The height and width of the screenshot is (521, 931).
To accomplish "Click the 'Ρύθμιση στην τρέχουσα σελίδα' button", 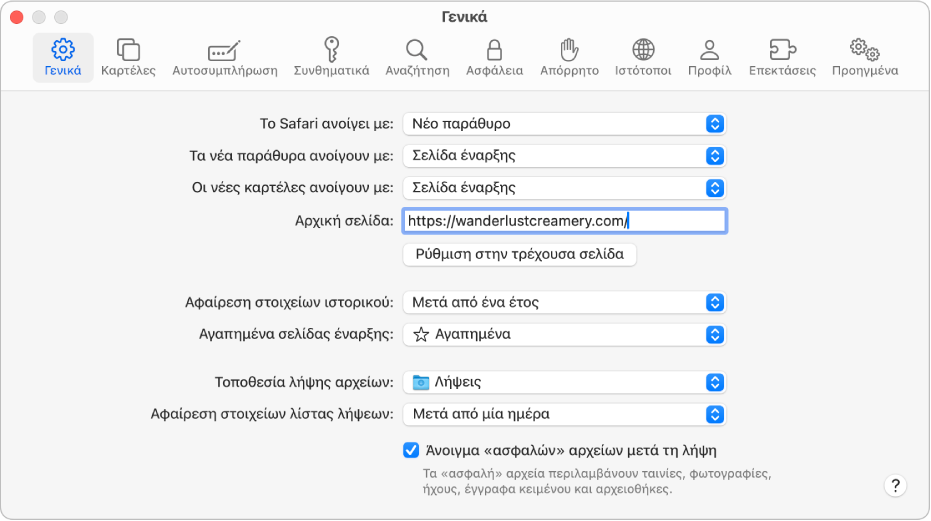I will 519,254.
